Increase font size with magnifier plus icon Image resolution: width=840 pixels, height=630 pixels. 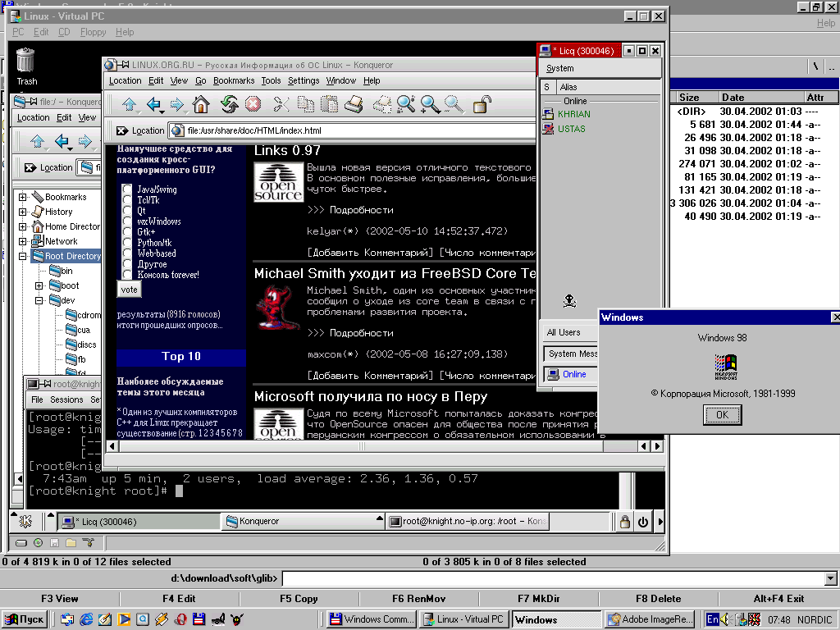[430, 104]
